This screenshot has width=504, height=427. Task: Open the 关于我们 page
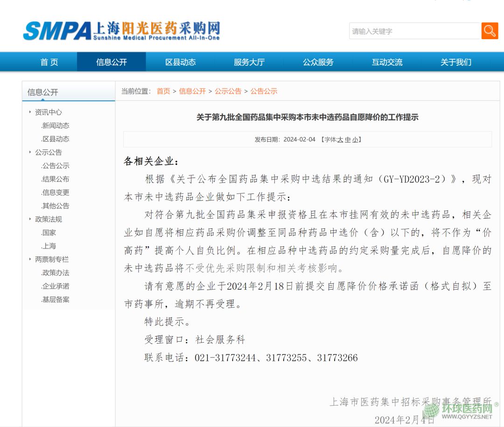point(456,62)
